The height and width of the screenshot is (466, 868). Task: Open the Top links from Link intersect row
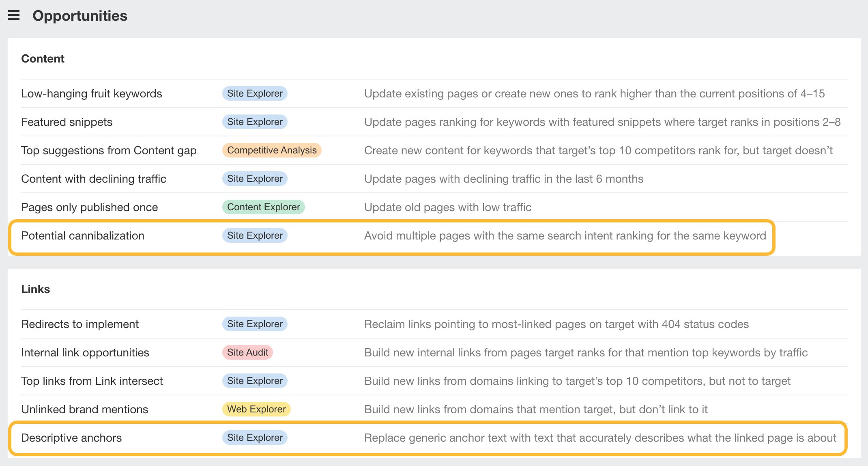[x=92, y=381]
